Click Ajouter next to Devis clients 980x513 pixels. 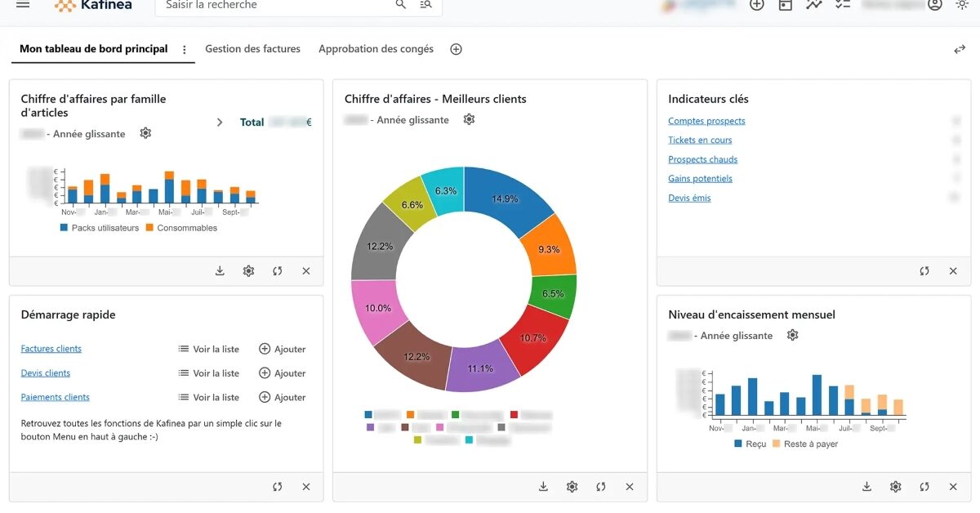282,373
